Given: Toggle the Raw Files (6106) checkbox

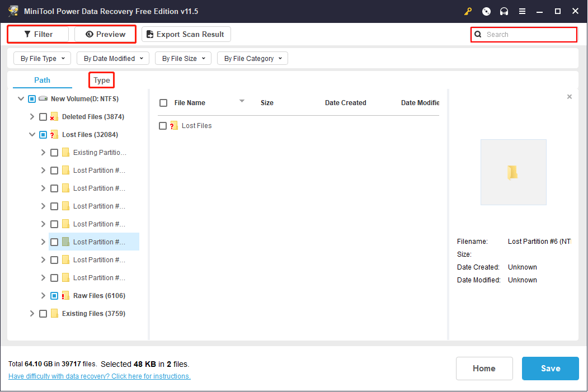Looking at the screenshot, I should click(54, 296).
